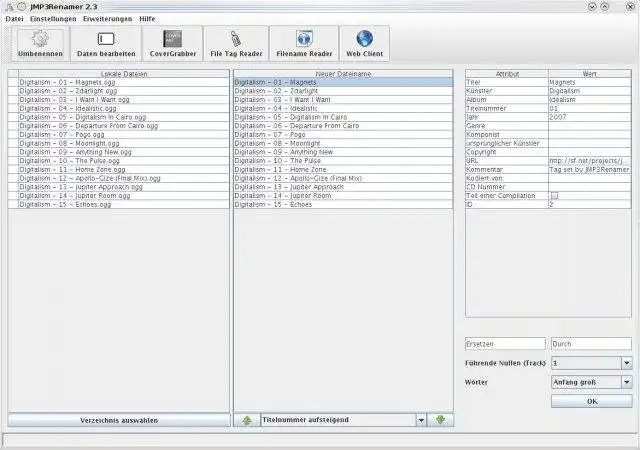Click the OK button

[x=592, y=401]
